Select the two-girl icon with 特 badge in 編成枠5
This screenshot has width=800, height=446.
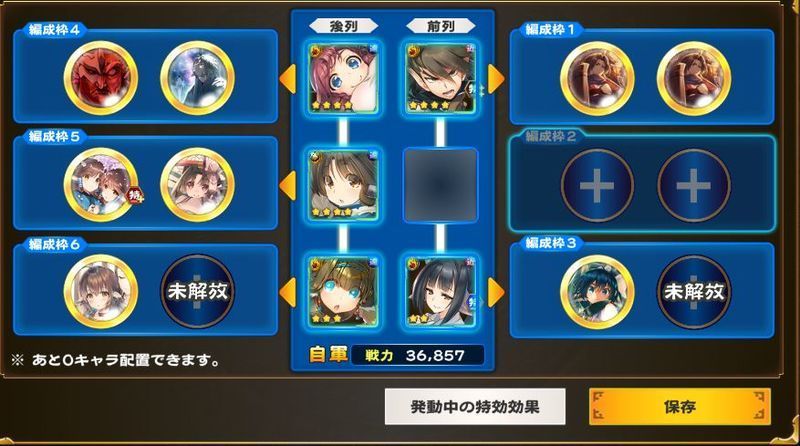pos(101,185)
